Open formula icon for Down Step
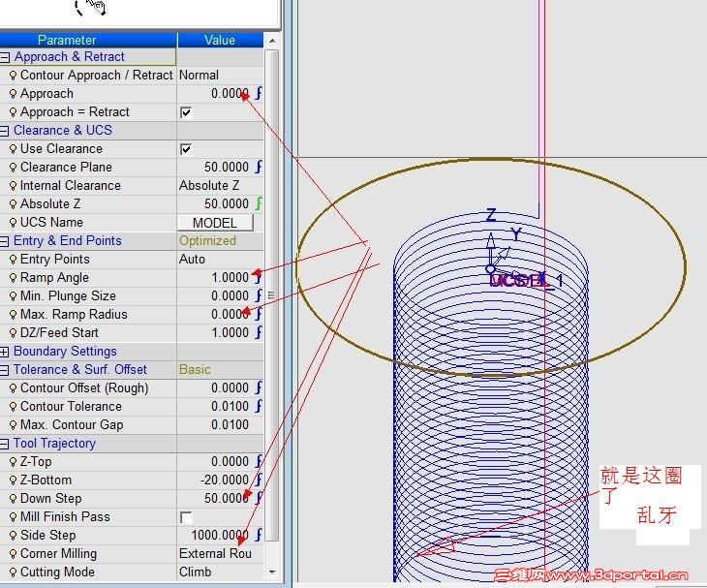707x588 pixels. pyautogui.click(x=259, y=498)
